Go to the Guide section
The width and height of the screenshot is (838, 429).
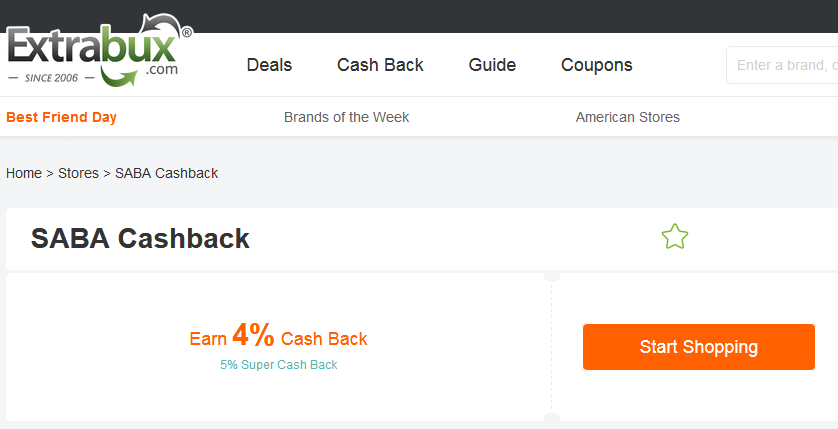[492, 65]
